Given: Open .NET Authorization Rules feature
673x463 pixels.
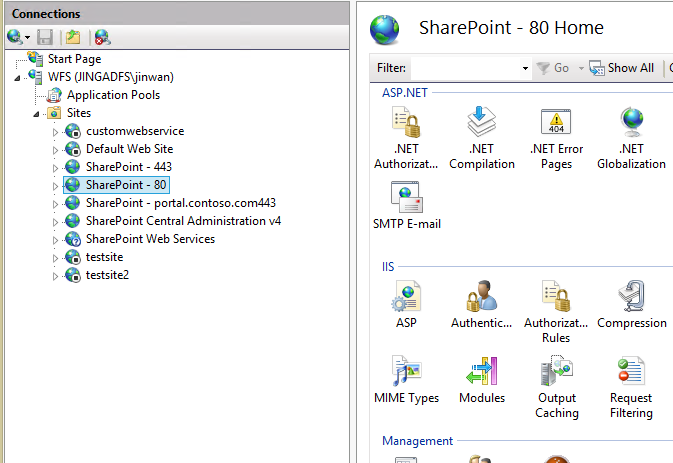Looking at the screenshot, I should click(406, 138).
